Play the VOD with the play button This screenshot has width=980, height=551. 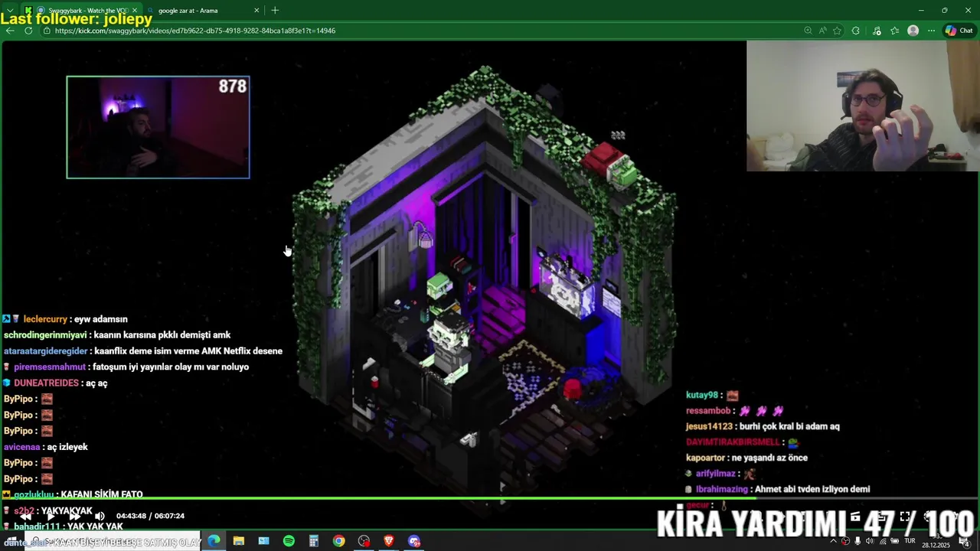51,517
